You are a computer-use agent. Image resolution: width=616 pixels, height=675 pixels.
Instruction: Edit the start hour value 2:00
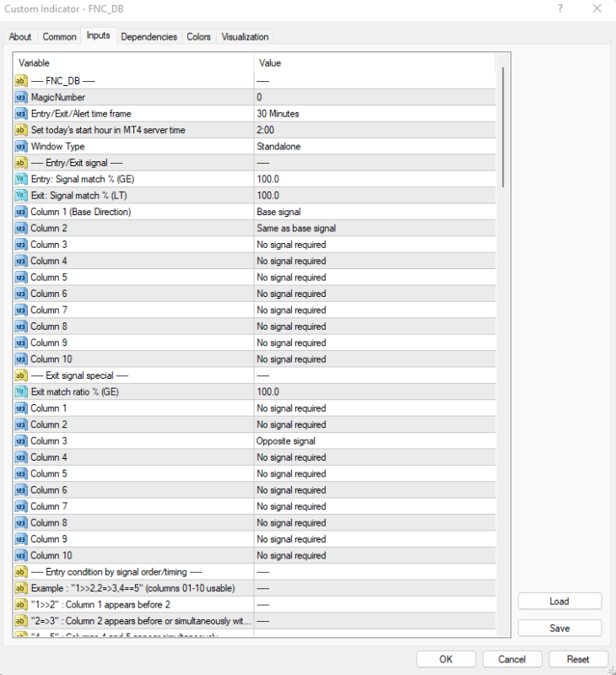[x=375, y=130]
